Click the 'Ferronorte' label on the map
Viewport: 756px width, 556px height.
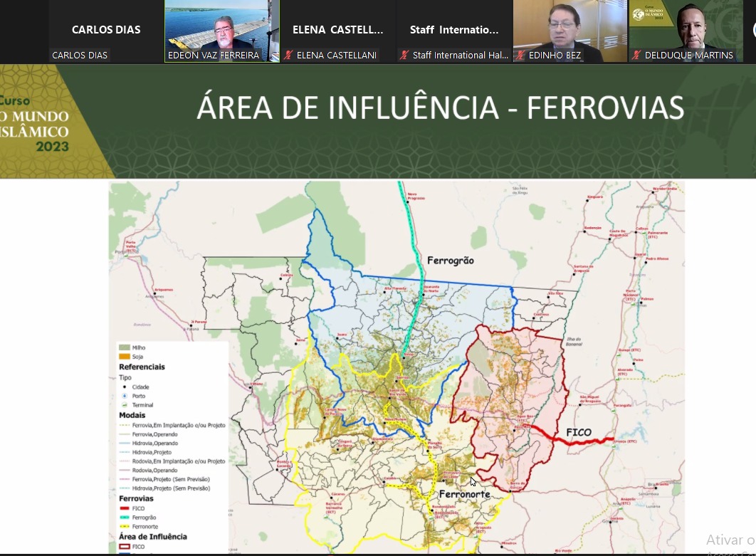(x=465, y=494)
